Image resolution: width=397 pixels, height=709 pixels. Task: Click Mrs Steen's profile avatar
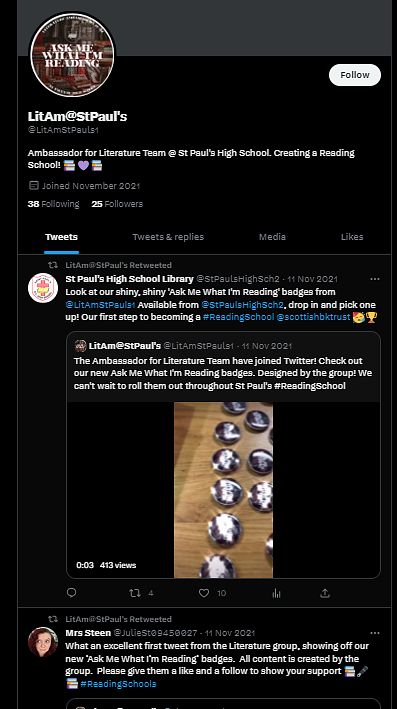pyautogui.click(x=43, y=642)
